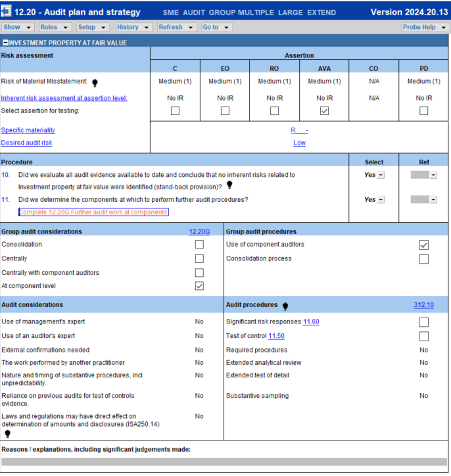Screen dimensions: 451x476
Task: Open the Go to menu
Action: [x=217, y=28]
